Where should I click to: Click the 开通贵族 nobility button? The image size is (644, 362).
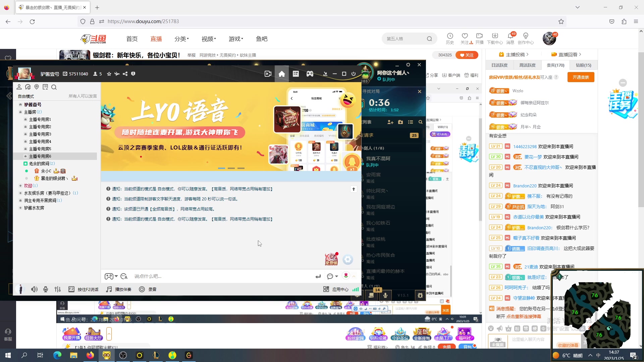pos(581,77)
